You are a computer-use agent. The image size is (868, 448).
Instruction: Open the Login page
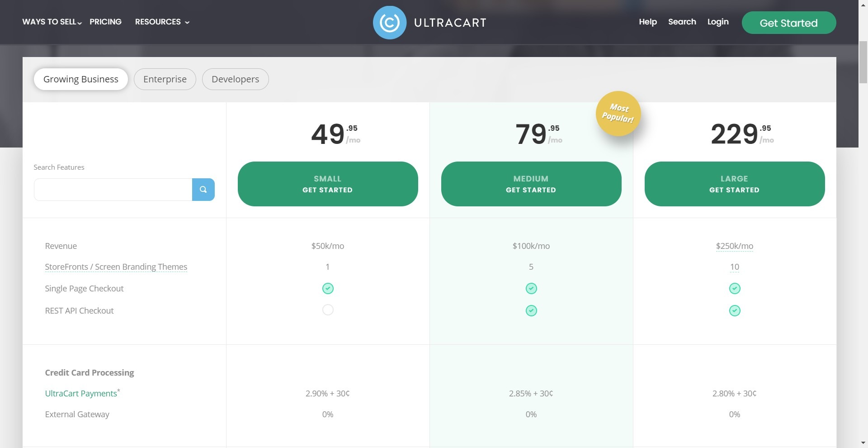coord(718,22)
